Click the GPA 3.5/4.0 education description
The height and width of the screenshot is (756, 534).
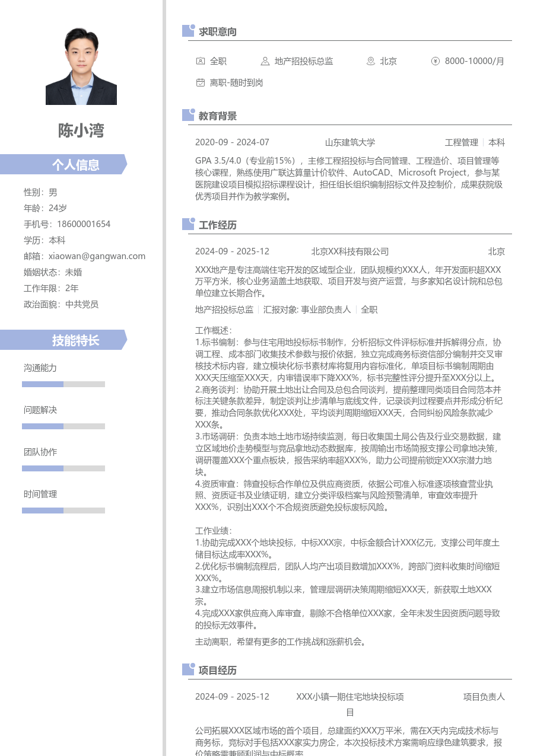(x=349, y=178)
